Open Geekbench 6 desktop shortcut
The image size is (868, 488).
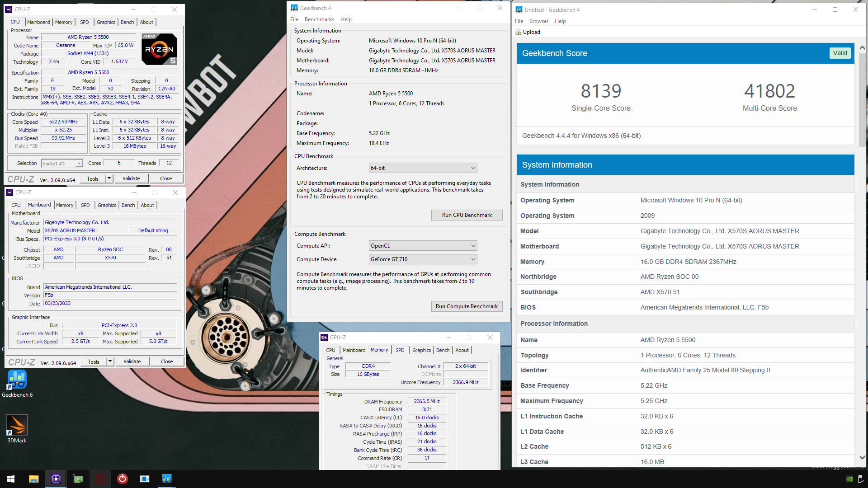tap(17, 384)
